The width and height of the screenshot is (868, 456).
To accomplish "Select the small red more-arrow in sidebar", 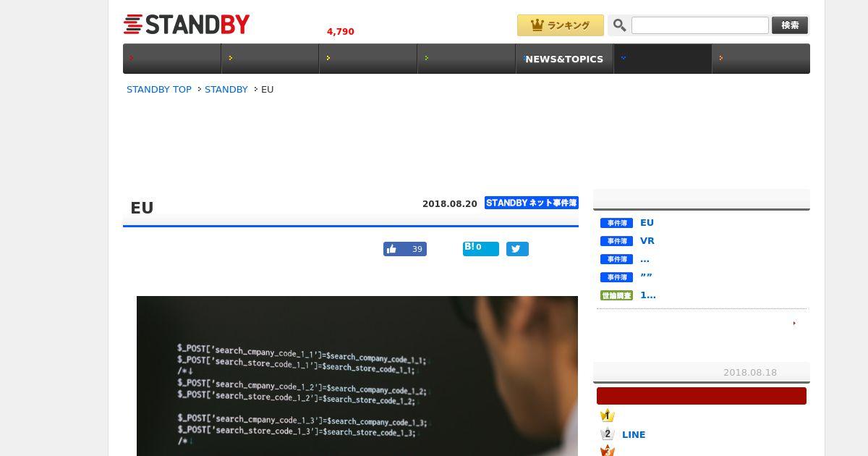I will 794,324.
